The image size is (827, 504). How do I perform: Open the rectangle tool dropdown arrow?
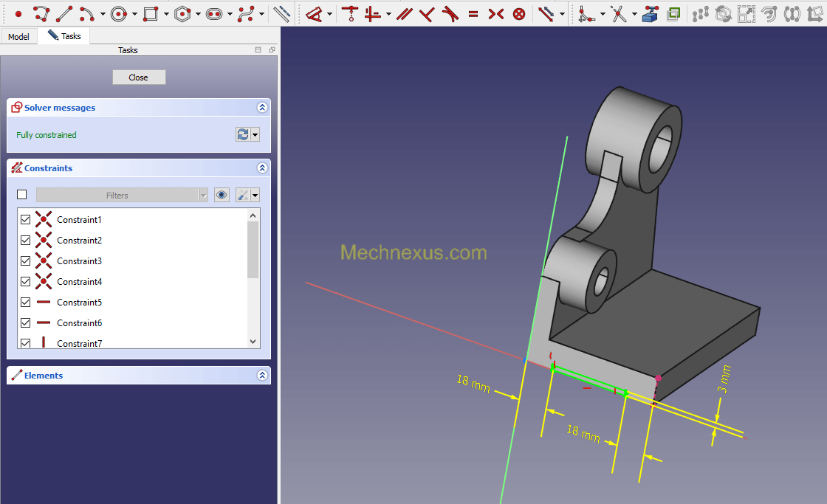tap(166, 13)
